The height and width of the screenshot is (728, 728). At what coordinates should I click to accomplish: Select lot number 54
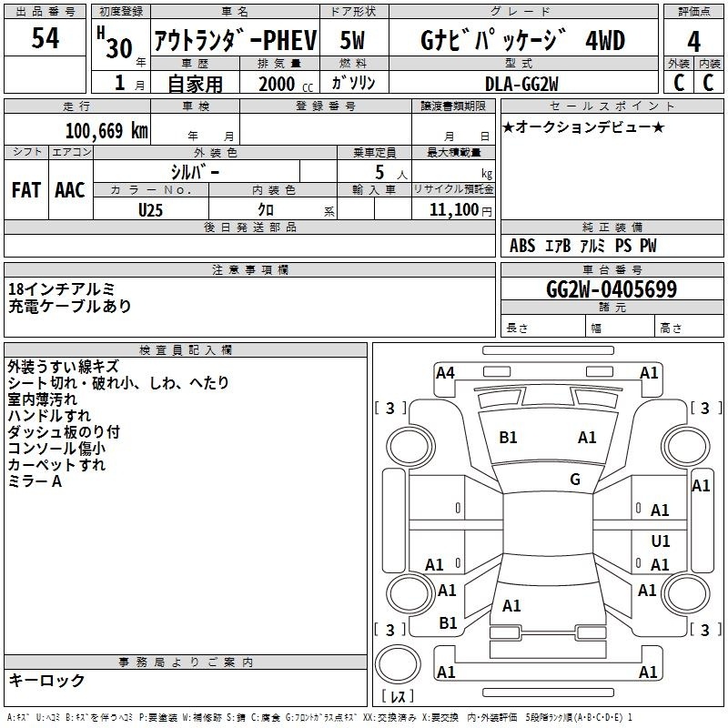[46, 38]
